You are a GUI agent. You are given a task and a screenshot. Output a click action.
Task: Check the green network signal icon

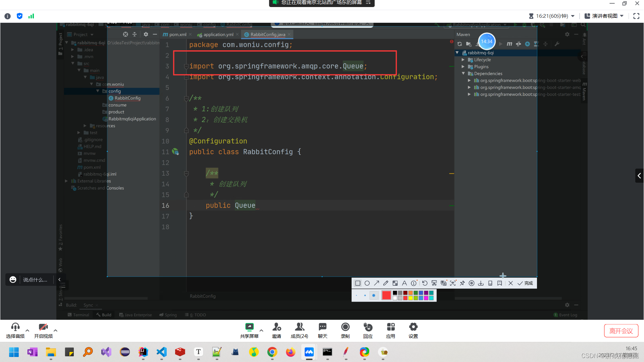(x=31, y=16)
